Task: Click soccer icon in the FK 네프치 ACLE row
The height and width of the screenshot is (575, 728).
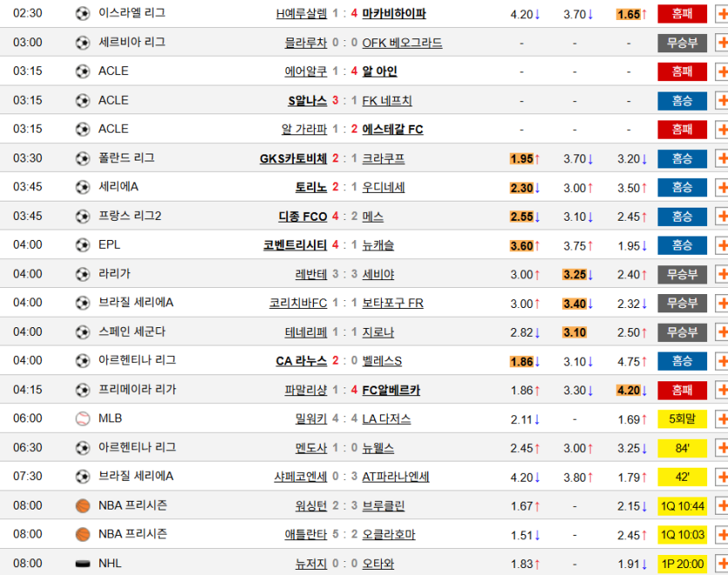Action: [x=83, y=100]
